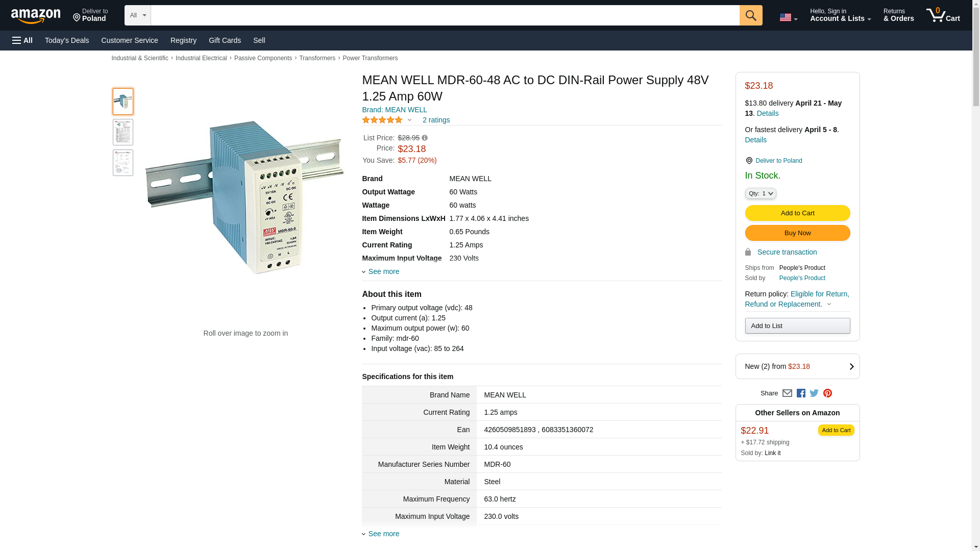Open the language flag selector
The image size is (980, 551).
pos(788,17)
